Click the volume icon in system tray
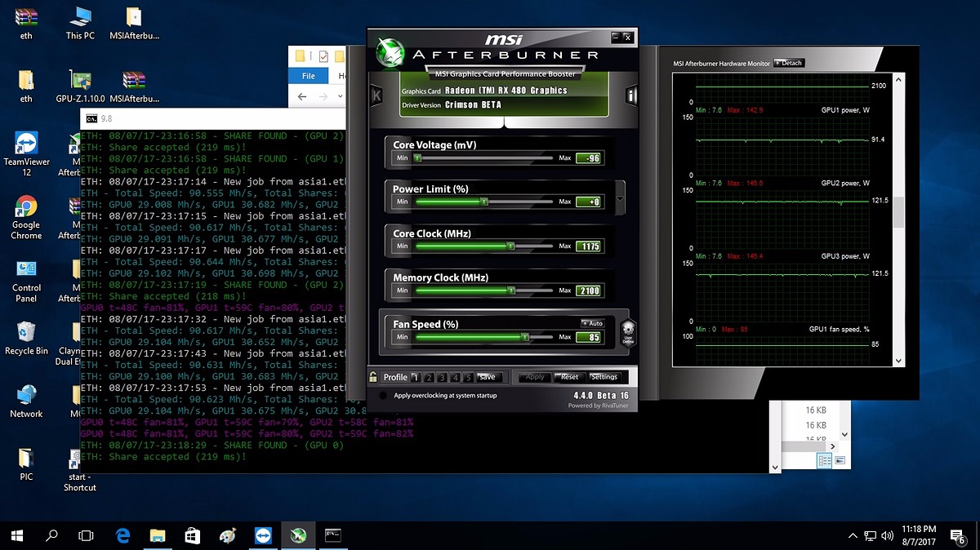Viewport: 980px width, 550px height. point(889,536)
